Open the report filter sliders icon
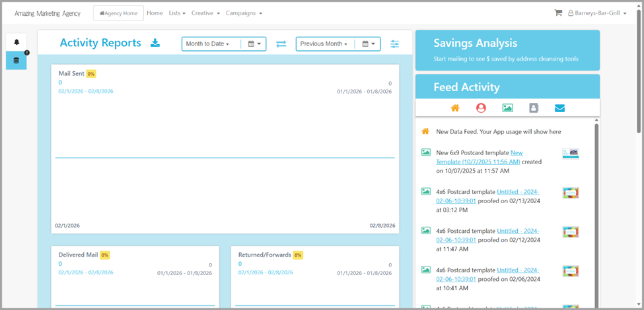Image resolution: width=644 pixels, height=310 pixels. click(394, 44)
